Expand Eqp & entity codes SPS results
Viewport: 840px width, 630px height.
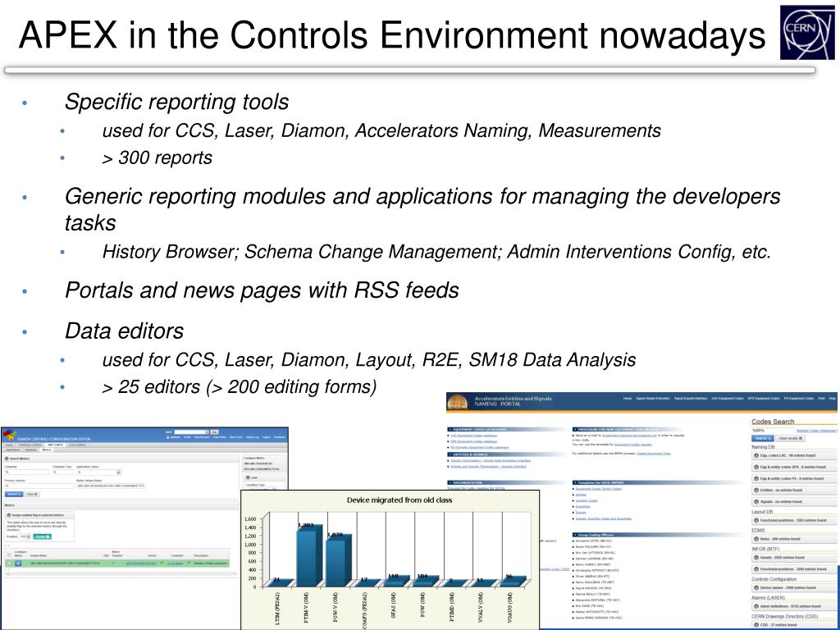756,467
